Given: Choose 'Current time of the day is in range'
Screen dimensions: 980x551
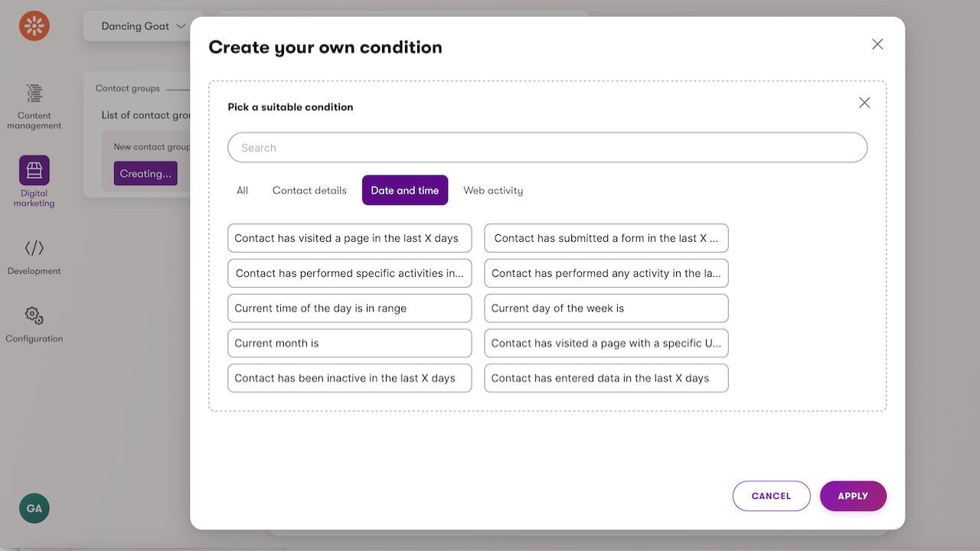Looking at the screenshot, I should click(350, 308).
